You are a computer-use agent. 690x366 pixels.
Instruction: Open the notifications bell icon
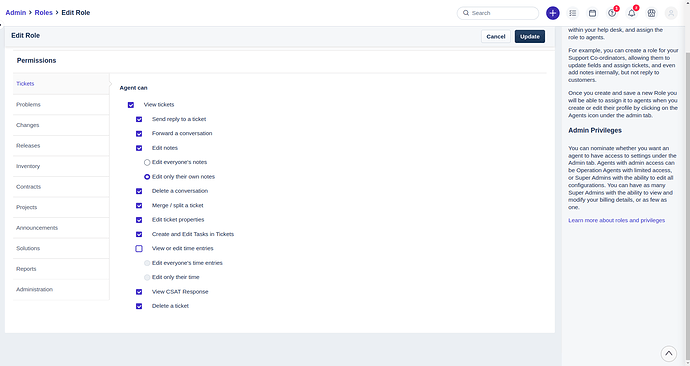[631, 13]
